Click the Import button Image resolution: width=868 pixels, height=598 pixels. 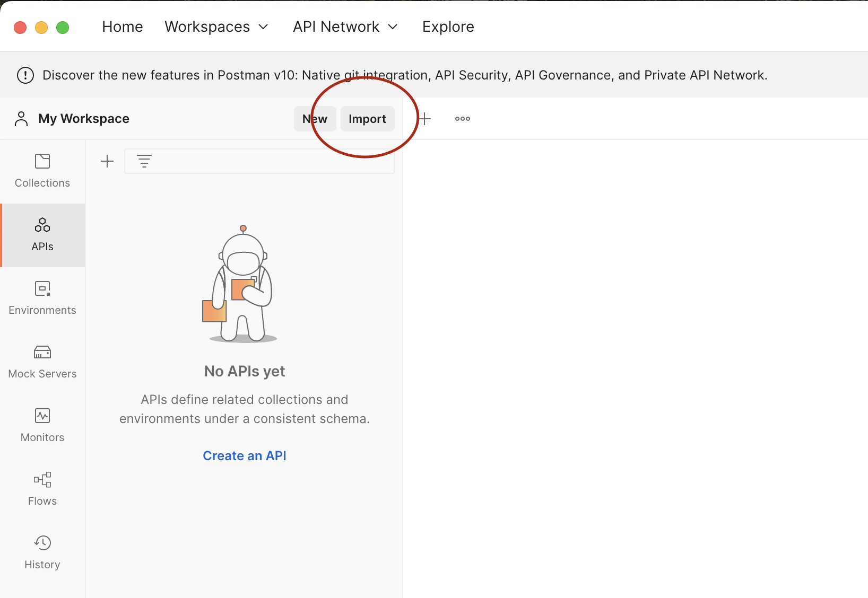click(367, 119)
